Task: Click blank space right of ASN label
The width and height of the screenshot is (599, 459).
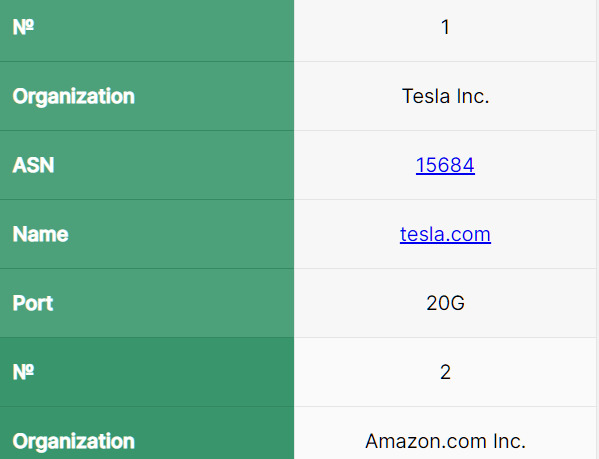Action: point(174,165)
